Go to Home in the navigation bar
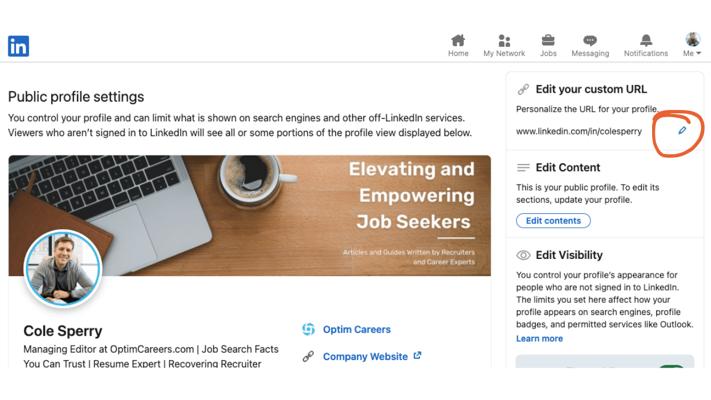 (458, 45)
